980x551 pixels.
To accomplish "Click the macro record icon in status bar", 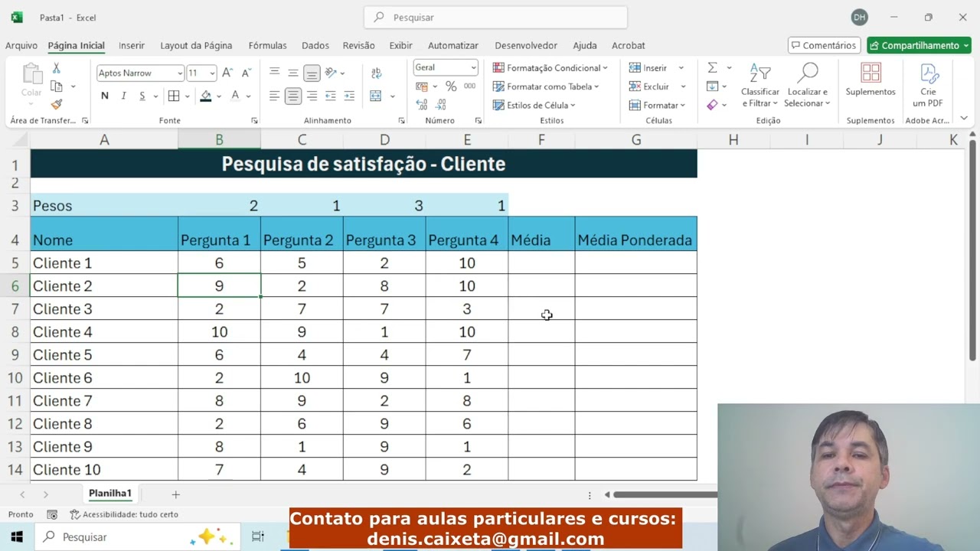I will tap(52, 514).
